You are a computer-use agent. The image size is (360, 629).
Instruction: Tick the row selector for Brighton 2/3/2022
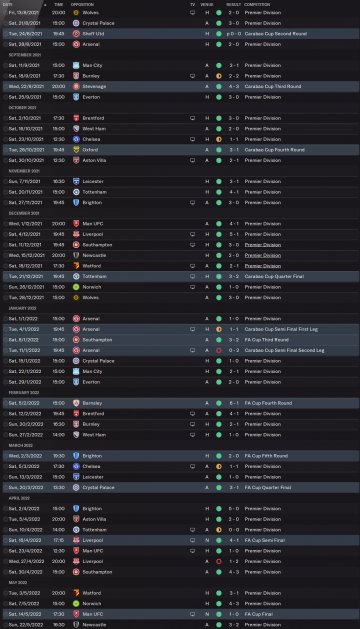click(5, 456)
